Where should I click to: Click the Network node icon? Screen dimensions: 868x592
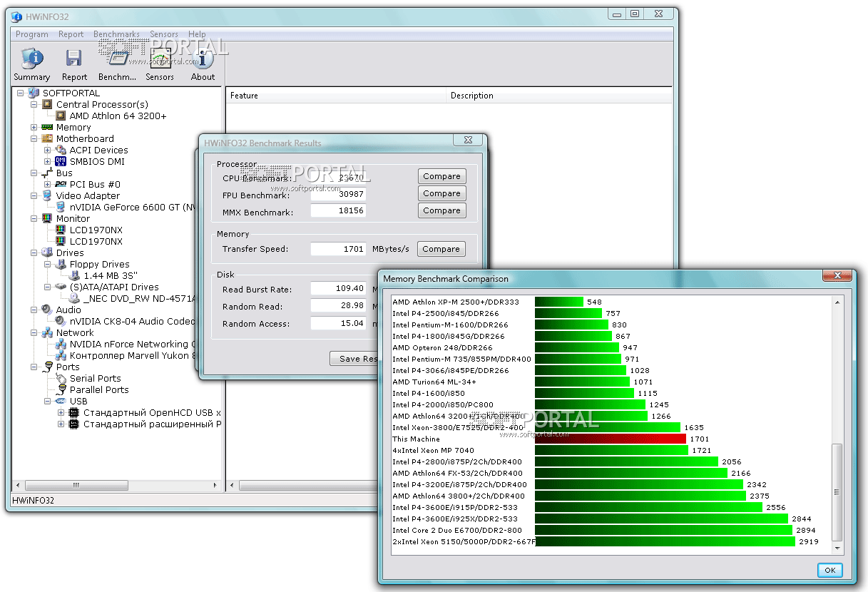[47, 332]
